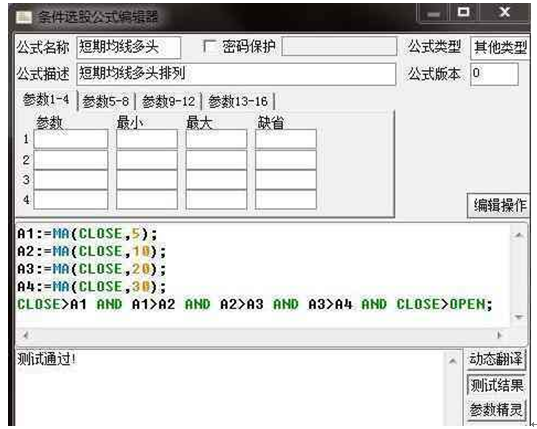Viewport: 537px width, 429px height.
Task: Click the row 3 最大 field
Action: point(216,179)
